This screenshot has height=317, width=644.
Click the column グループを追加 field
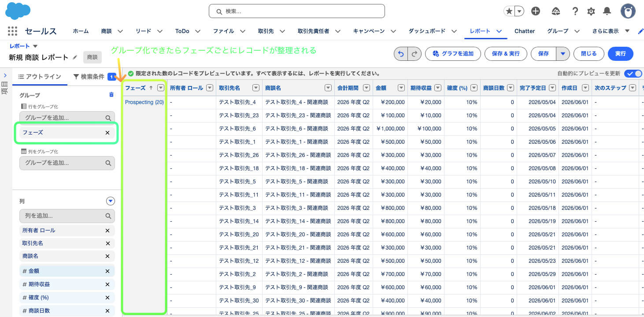coord(67,163)
